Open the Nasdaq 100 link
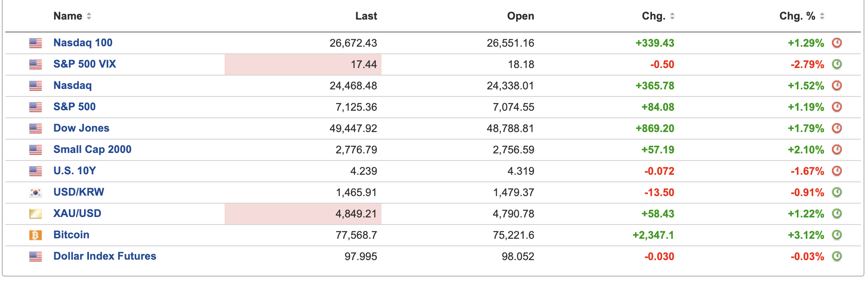Screen dimensions: 868x281 click(x=83, y=43)
